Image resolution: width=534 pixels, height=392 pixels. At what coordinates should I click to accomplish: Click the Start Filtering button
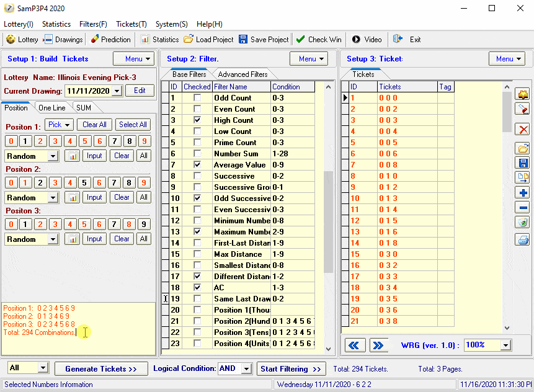pos(291,369)
